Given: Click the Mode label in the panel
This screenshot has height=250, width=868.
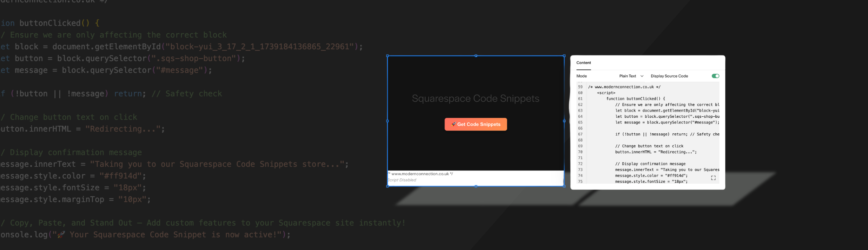Looking at the screenshot, I should [x=582, y=76].
